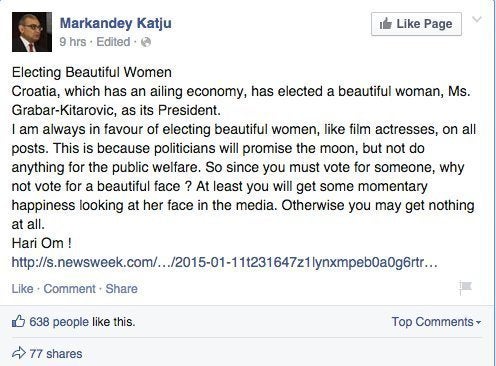Click the public globe privacy icon

pos(146,42)
